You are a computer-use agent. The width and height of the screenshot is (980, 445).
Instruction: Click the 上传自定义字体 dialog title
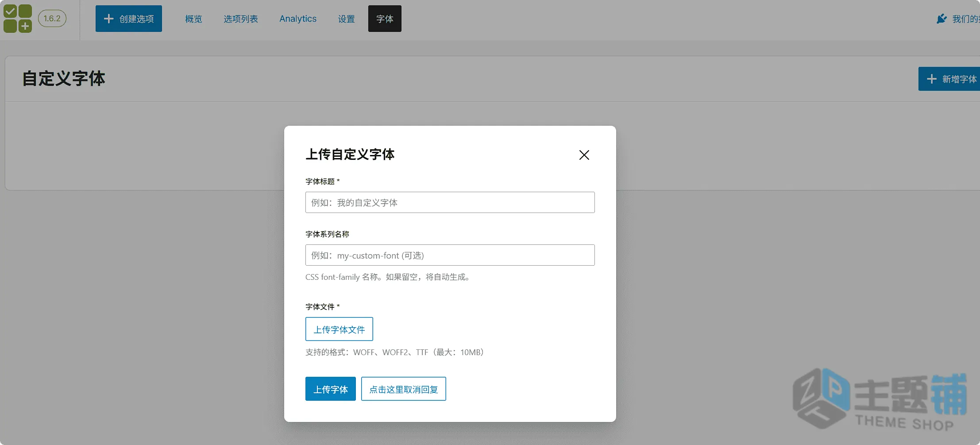click(x=350, y=154)
